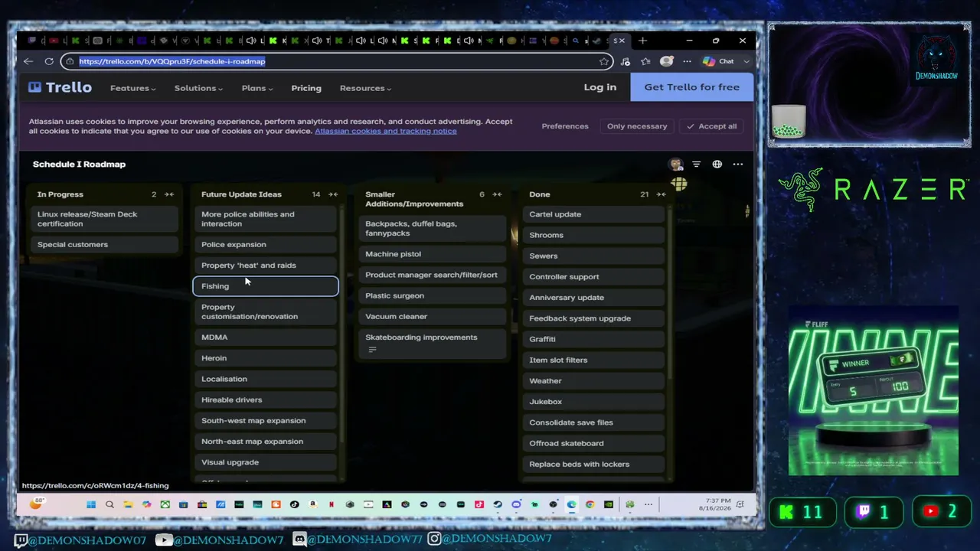
Task: Open the Property 'heat' and raids card
Action: [x=266, y=266]
